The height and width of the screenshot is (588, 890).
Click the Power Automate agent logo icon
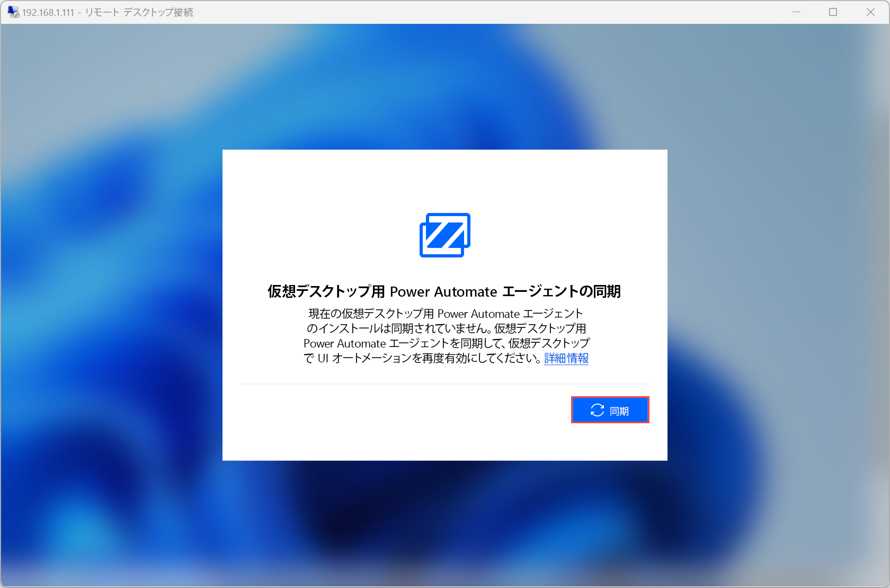[x=445, y=235]
